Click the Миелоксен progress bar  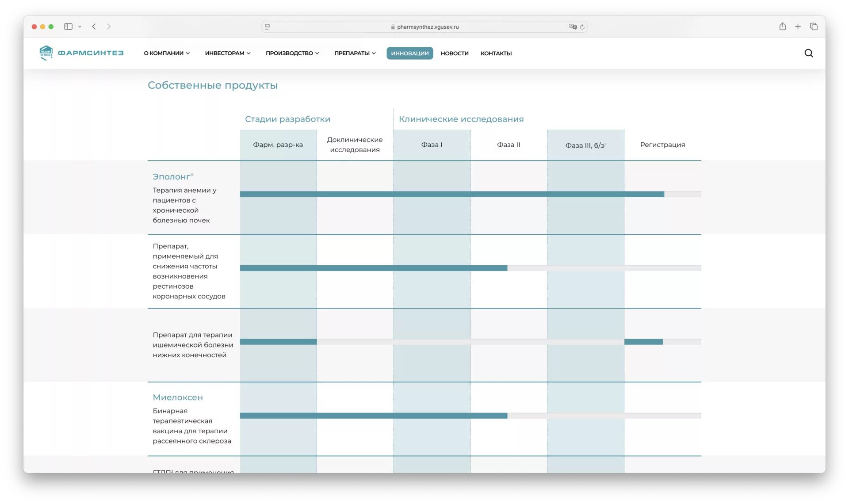(470, 416)
